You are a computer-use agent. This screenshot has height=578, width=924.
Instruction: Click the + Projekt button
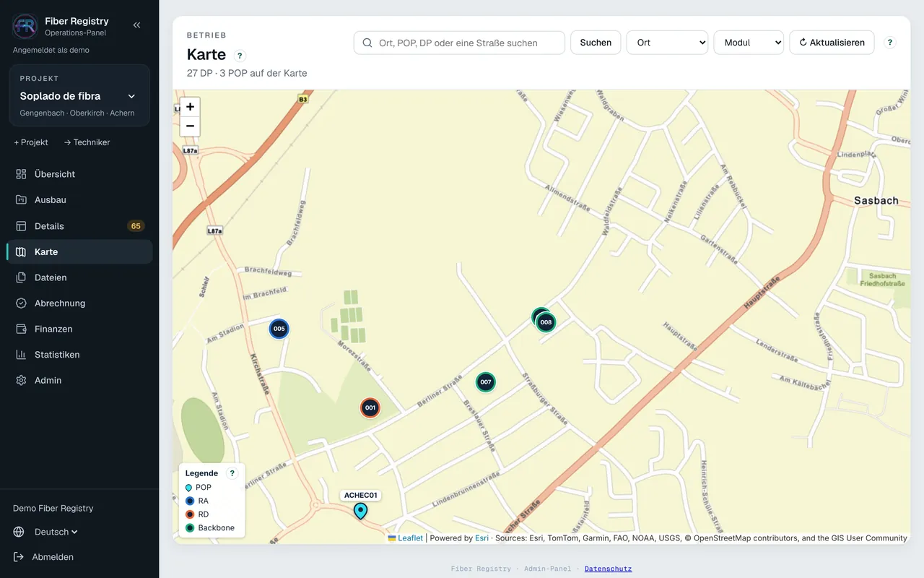pos(31,142)
